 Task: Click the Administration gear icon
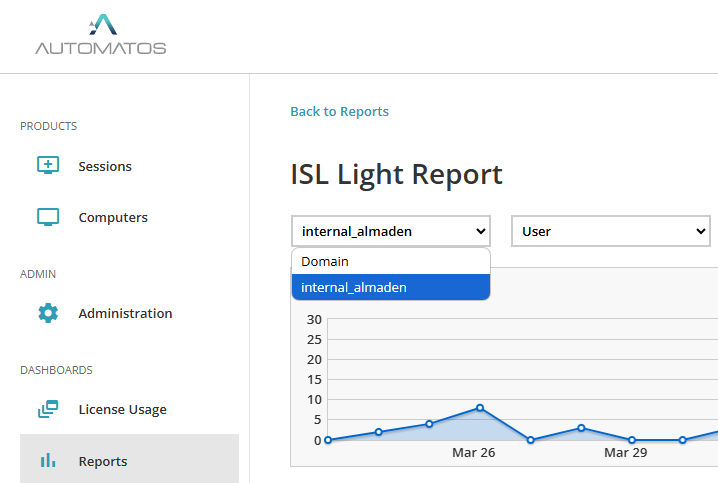click(48, 313)
